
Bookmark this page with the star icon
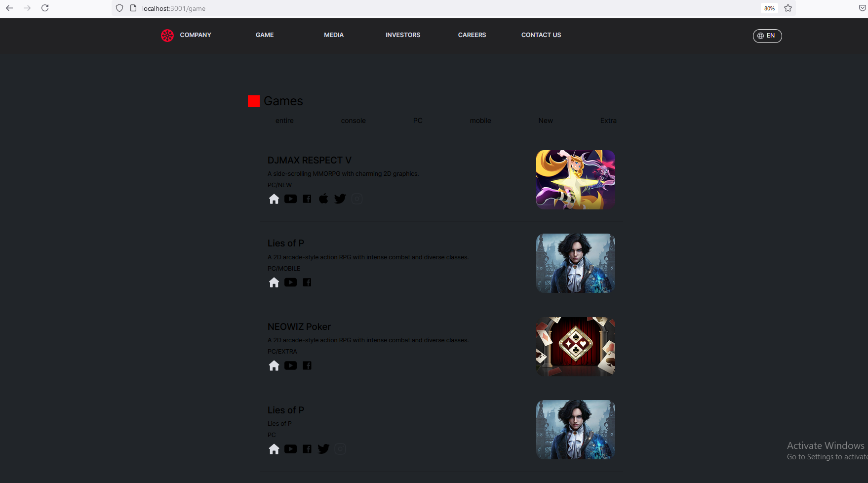coord(788,8)
